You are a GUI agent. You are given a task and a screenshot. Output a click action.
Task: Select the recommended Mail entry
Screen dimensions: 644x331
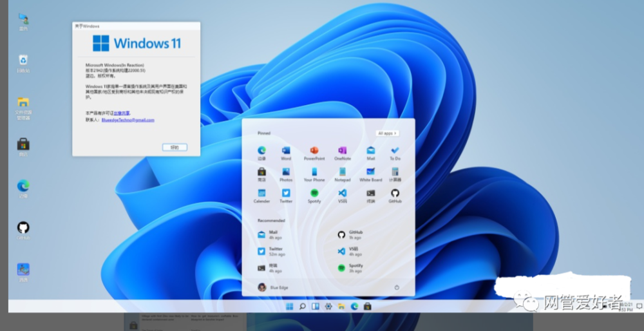(x=273, y=234)
